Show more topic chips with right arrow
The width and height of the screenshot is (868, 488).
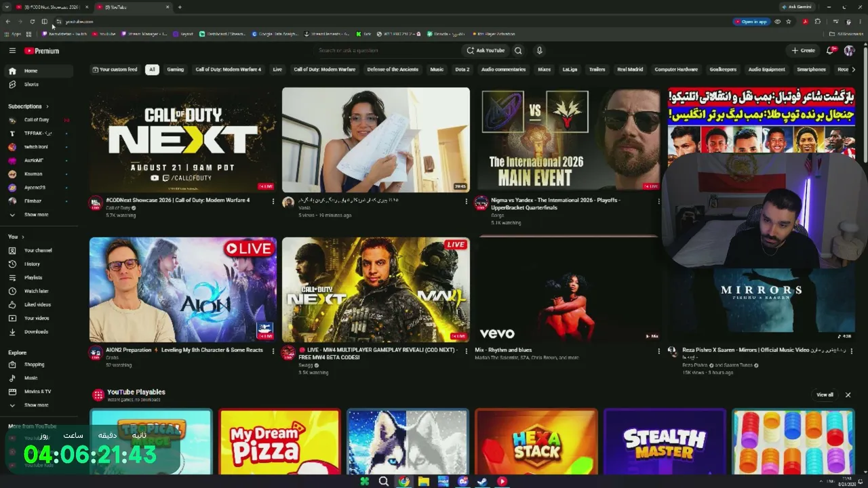coord(853,69)
